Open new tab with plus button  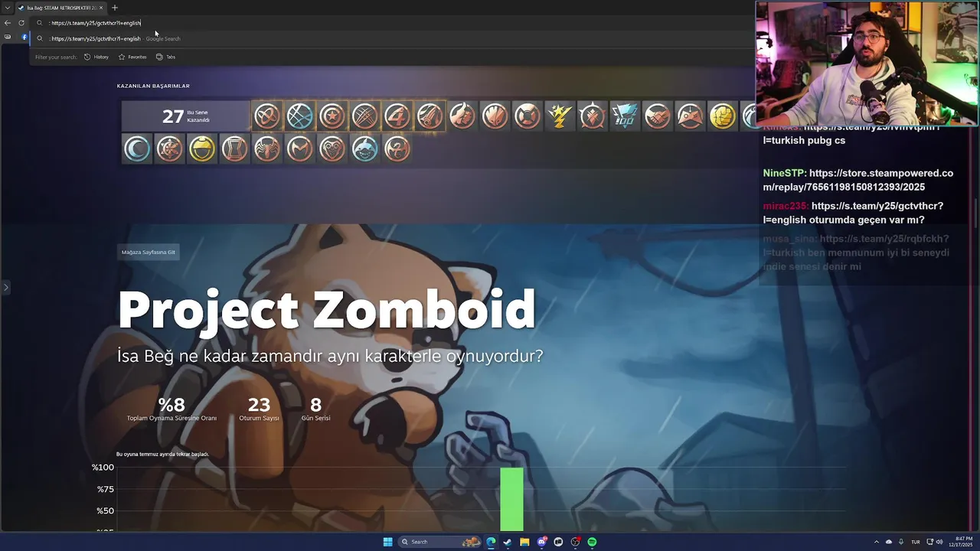pos(115,8)
